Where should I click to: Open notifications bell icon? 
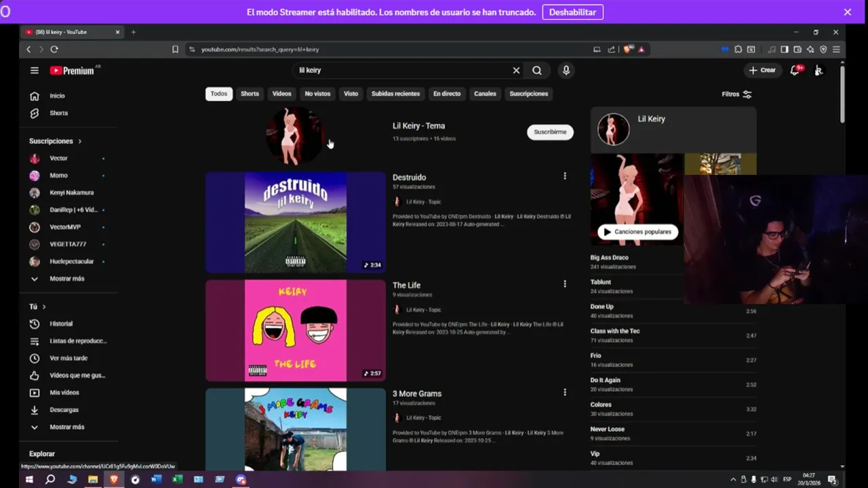tap(795, 70)
